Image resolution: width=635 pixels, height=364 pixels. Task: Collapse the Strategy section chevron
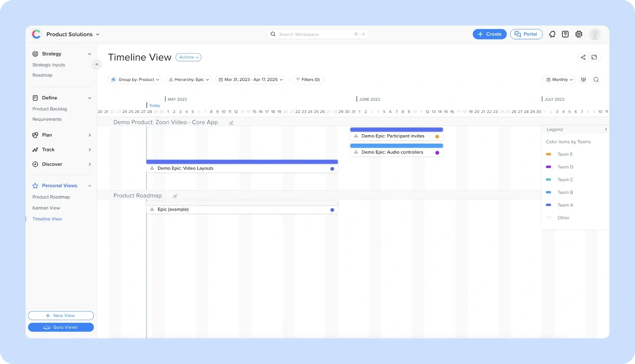(x=90, y=54)
